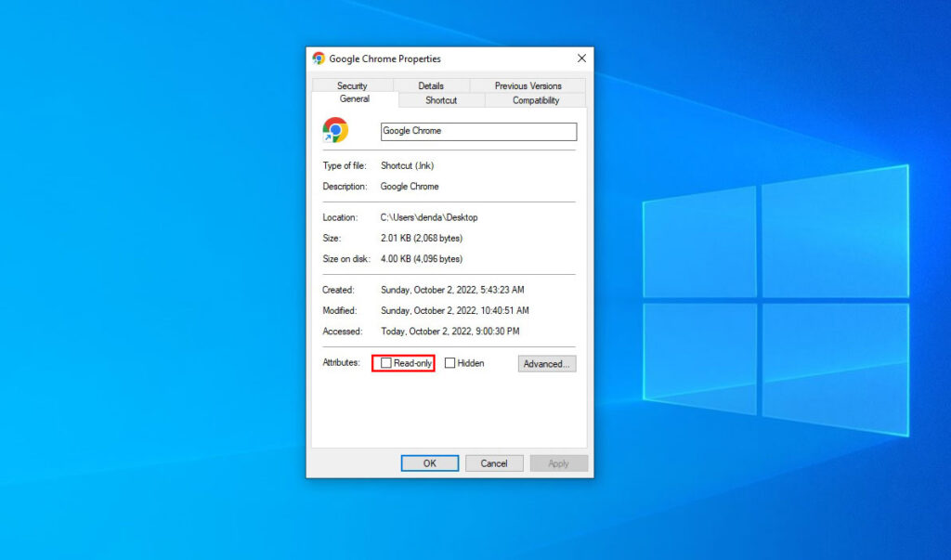Close the Properties window with the X
Viewport: 951px width, 560px height.
[581, 58]
